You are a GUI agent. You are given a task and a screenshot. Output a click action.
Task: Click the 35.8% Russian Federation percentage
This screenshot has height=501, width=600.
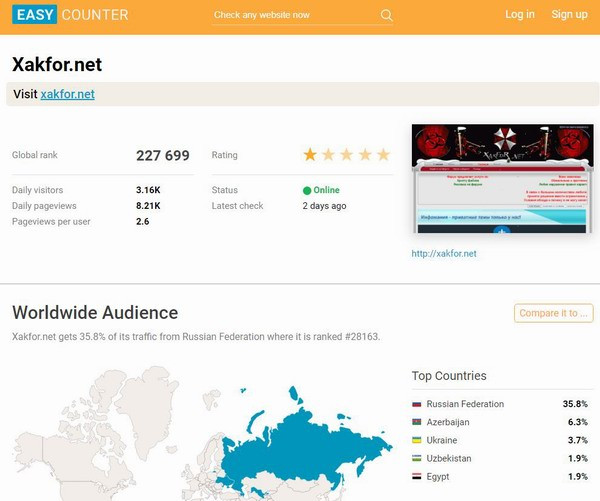pyautogui.click(x=575, y=404)
